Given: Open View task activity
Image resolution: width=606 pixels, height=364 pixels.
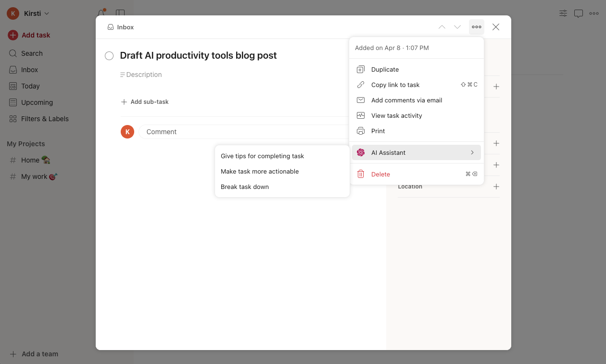Looking at the screenshot, I should coord(396,115).
